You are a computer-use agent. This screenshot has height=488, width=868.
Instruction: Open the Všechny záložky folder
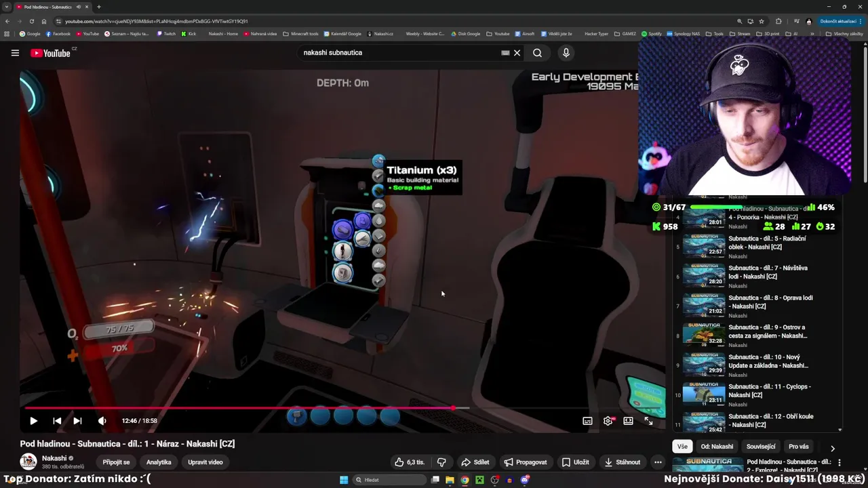844,33
